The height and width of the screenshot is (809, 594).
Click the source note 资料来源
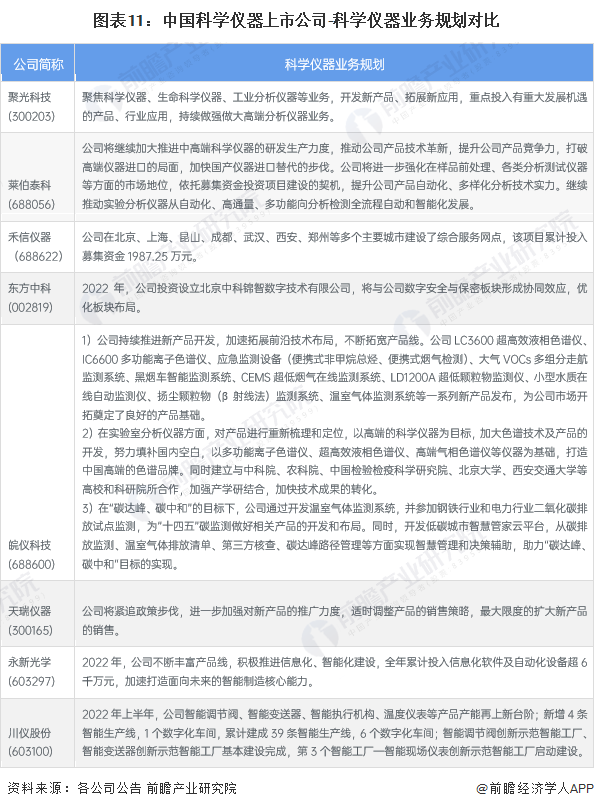coord(122,788)
